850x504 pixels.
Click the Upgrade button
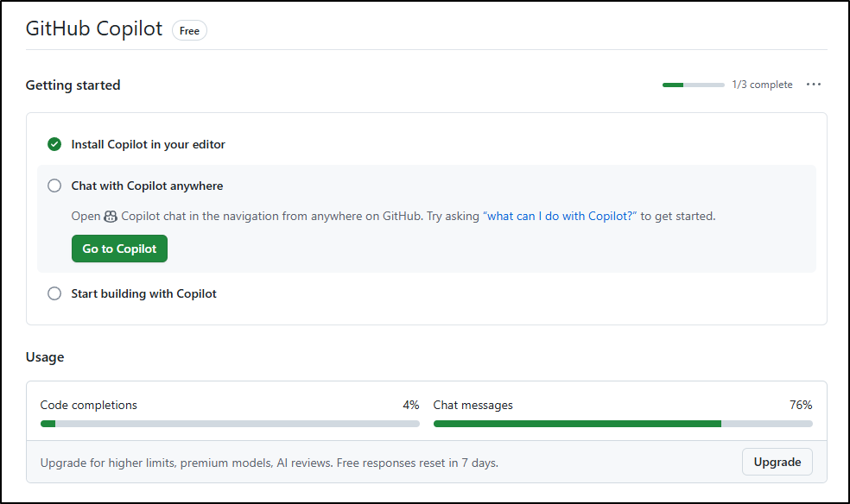[777, 462]
